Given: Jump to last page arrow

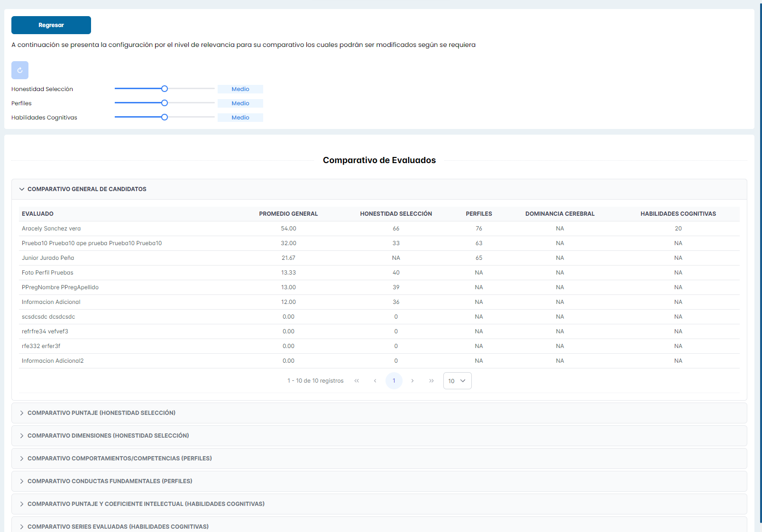Looking at the screenshot, I should click(x=431, y=381).
